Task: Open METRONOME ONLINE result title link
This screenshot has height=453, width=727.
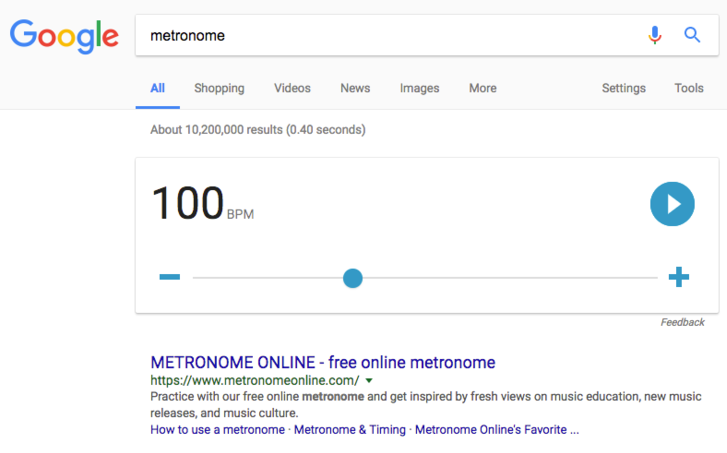Action: coord(322,362)
